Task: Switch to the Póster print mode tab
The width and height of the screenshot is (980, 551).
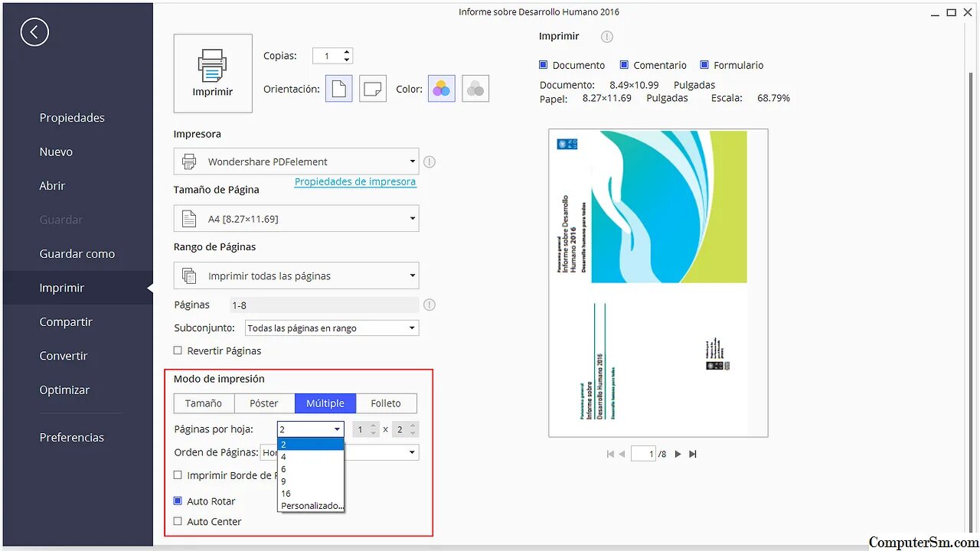Action: [264, 403]
